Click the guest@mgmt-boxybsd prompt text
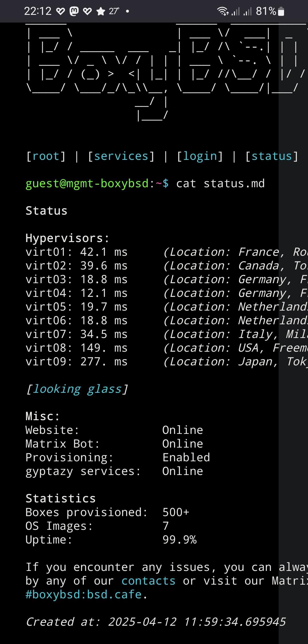This screenshot has width=308, height=644. [87, 184]
